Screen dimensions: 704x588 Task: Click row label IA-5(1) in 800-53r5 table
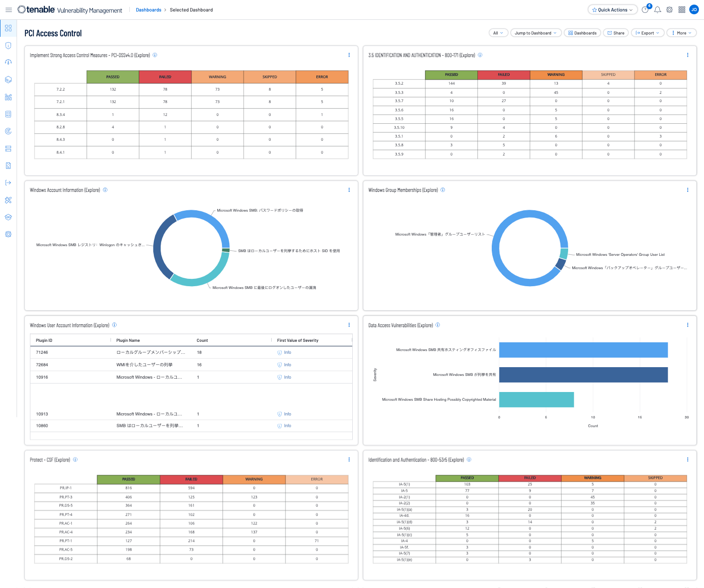(x=404, y=484)
